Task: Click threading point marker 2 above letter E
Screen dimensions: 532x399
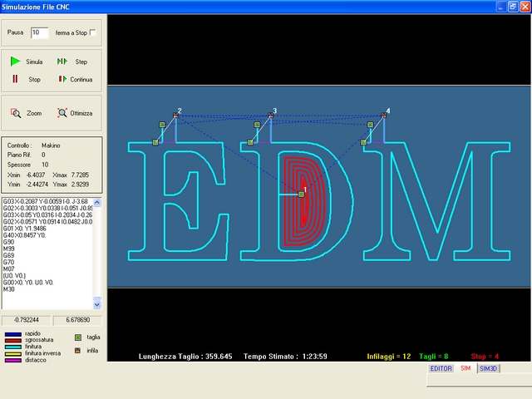Action: pyautogui.click(x=175, y=116)
